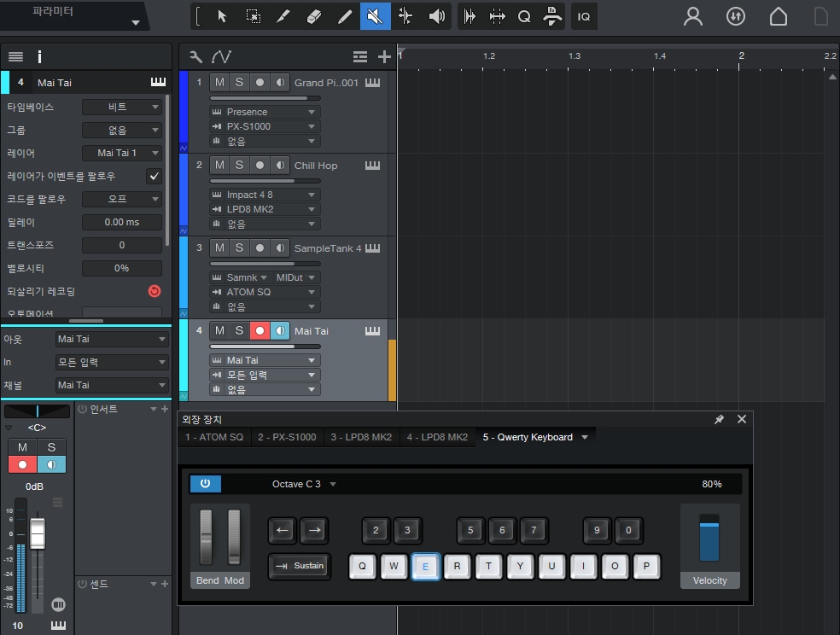Click the channel volume fader
The width and height of the screenshot is (840, 635).
38,533
